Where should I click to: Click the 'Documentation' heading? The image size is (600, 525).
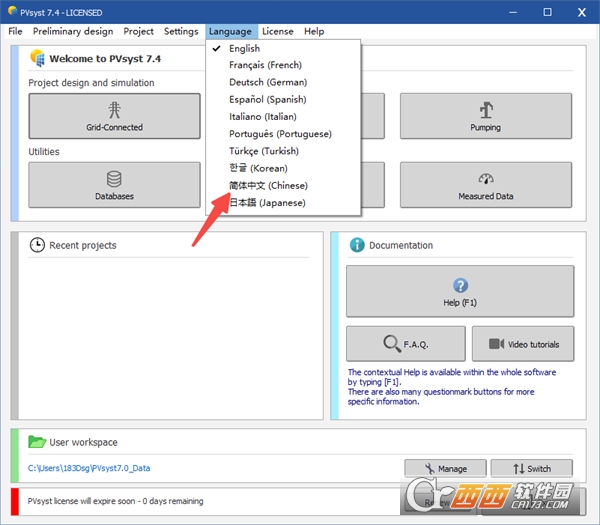[401, 245]
